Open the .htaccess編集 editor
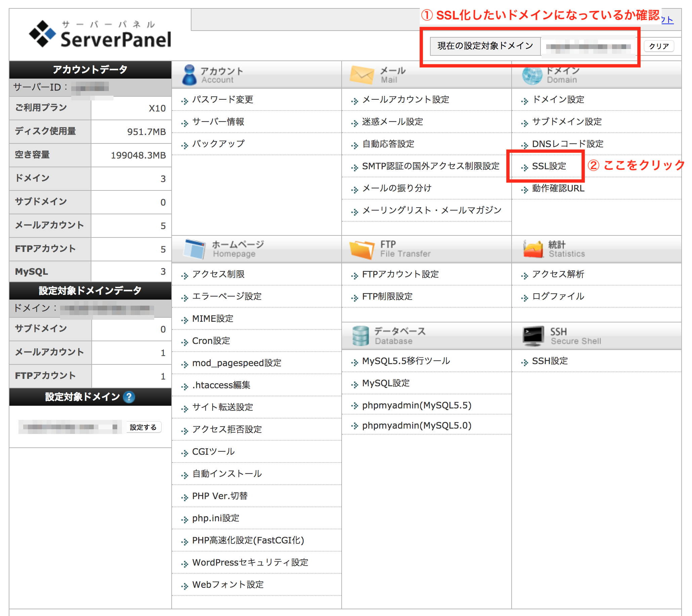The image size is (692, 616). tap(221, 385)
